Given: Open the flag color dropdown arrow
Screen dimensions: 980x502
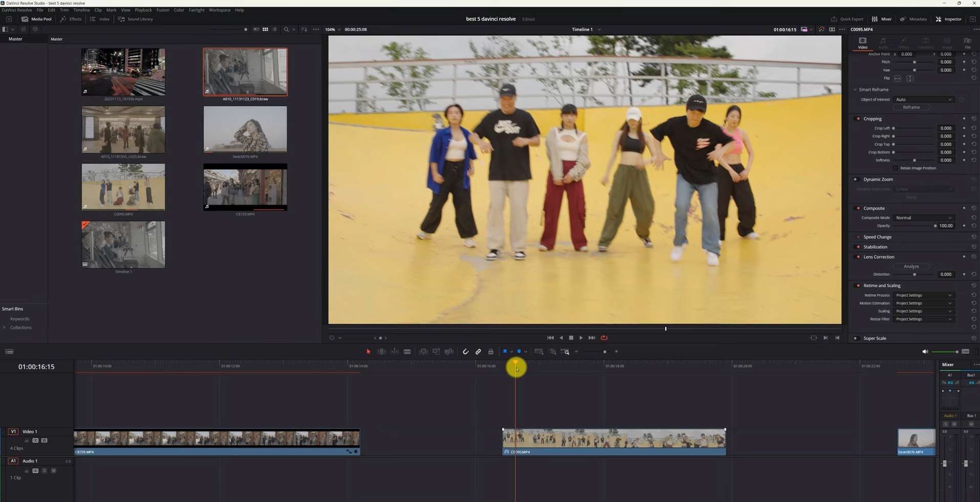Looking at the screenshot, I should pyautogui.click(x=512, y=352).
